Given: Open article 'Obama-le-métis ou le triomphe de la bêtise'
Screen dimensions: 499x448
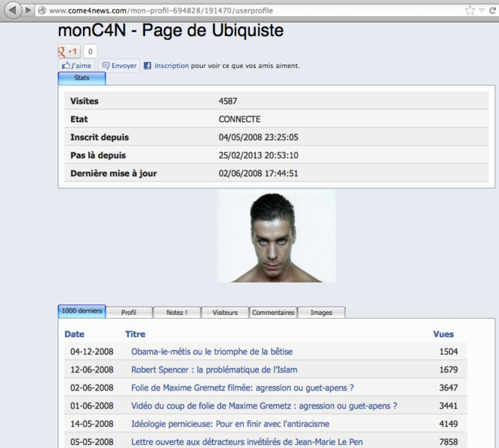Looking at the screenshot, I should point(212,351).
